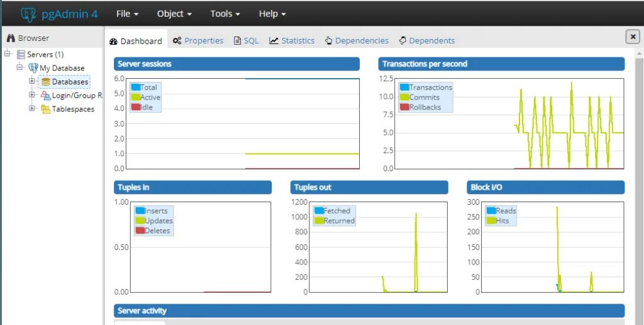Click the Dependents hand icon on tab
Screen dimensions: 644x325
point(402,41)
